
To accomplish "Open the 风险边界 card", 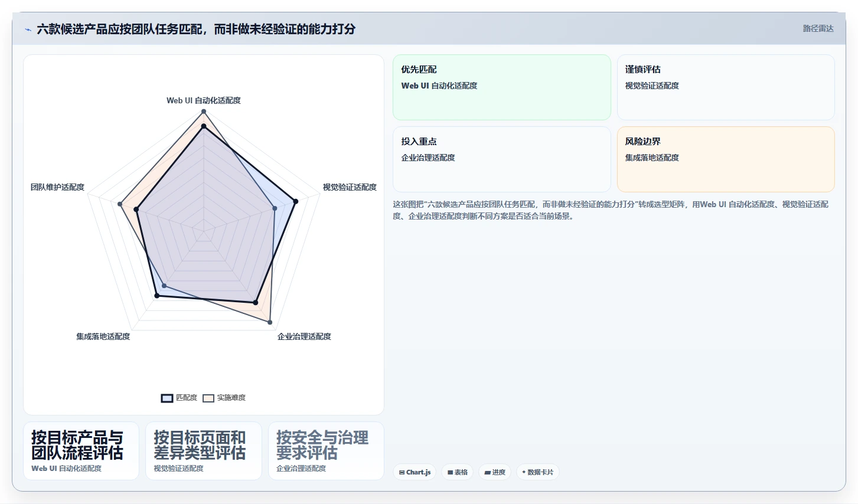I will (x=726, y=159).
